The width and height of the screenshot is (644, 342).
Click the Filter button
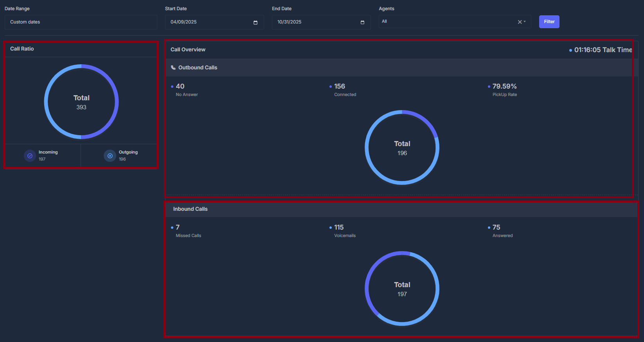point(549,22)
